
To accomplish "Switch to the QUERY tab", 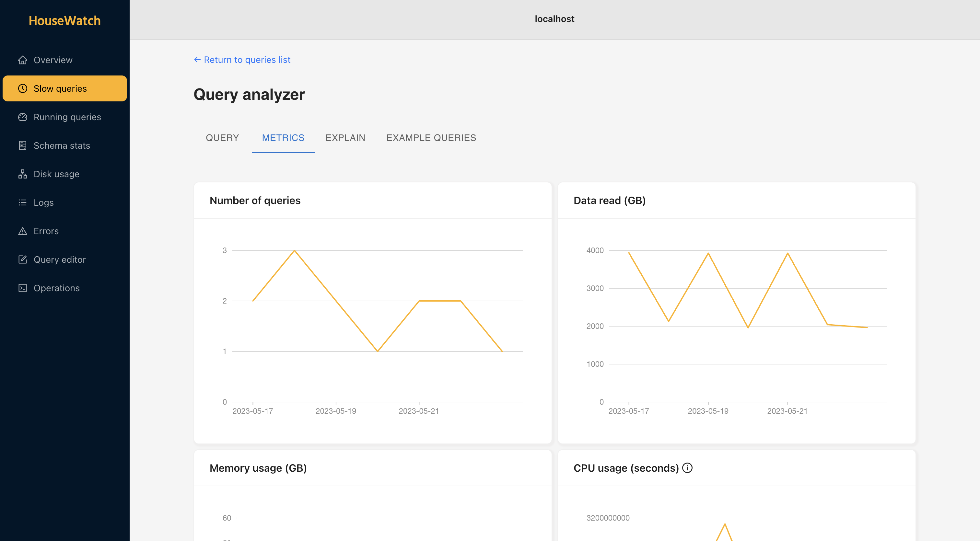I will (222, 138).
